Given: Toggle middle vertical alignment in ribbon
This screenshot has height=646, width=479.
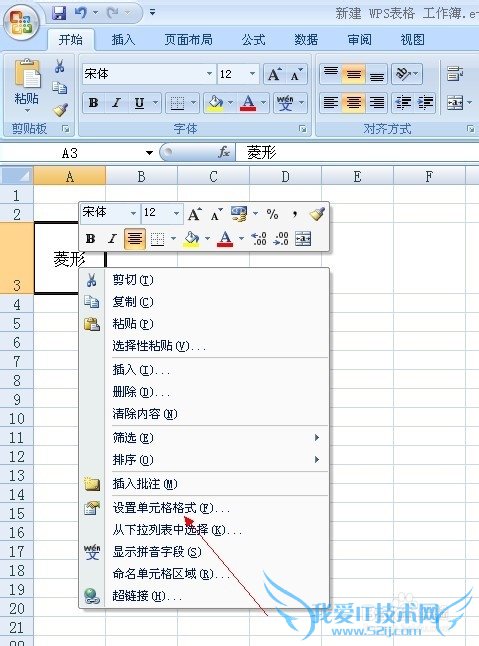Looking at the screenshot, I should (x=353, y=74).
